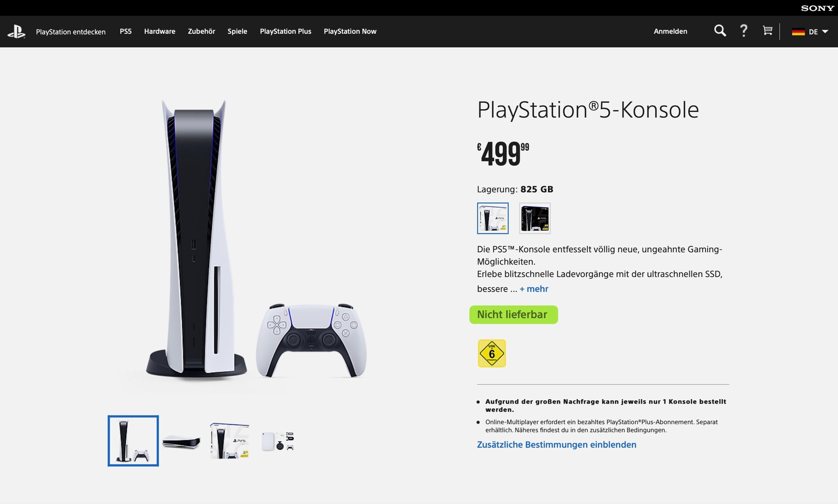
Task: Click the Anmelden sign-in link
Action: [x=670, y=31]
